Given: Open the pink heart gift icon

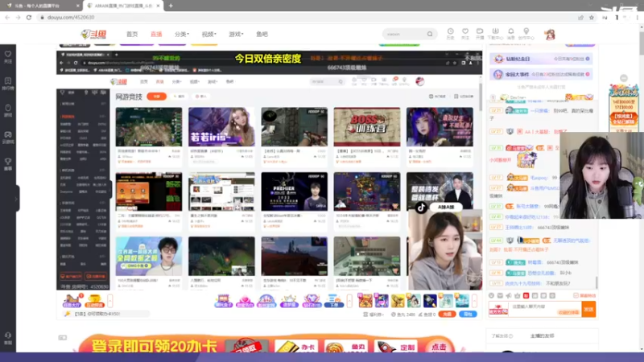Looking at the screenshot, I should 245,301.
